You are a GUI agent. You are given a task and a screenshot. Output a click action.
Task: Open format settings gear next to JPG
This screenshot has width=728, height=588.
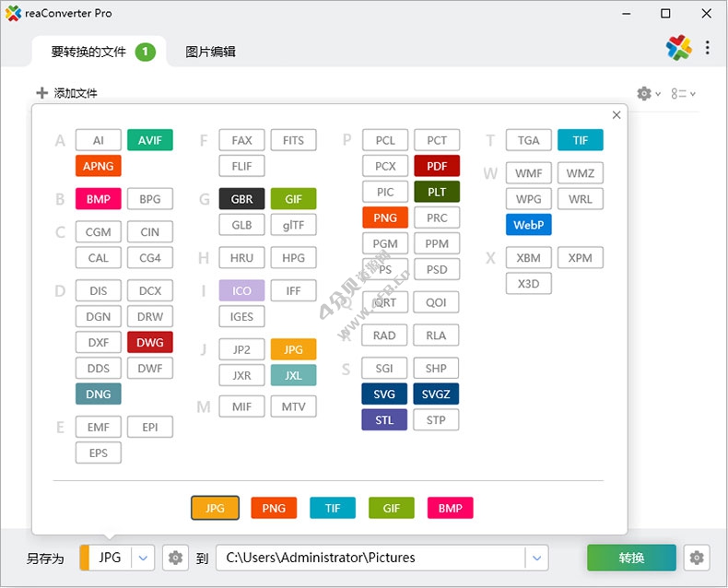click(175, 558)
